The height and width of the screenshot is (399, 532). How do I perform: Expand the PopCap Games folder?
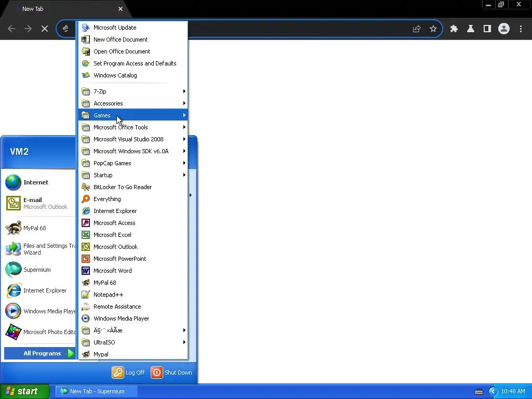133,163
